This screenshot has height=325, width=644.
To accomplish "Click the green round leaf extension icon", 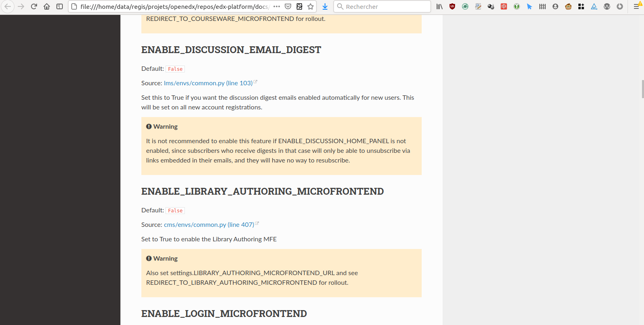I will point(517,6).
